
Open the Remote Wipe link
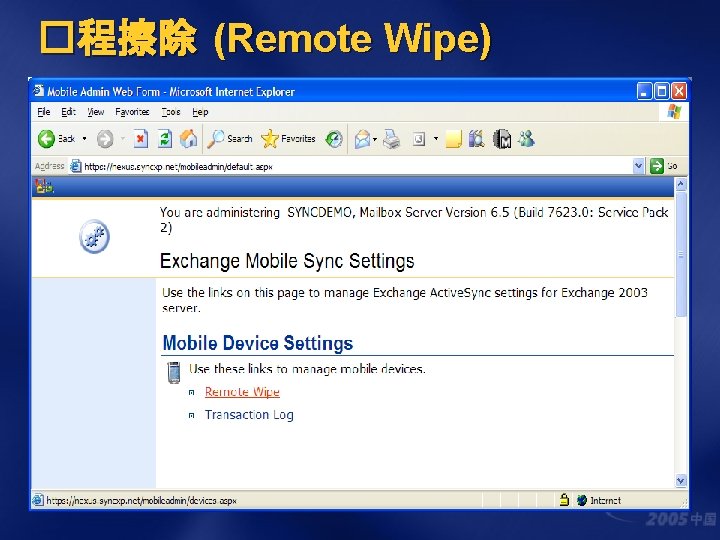242,392
